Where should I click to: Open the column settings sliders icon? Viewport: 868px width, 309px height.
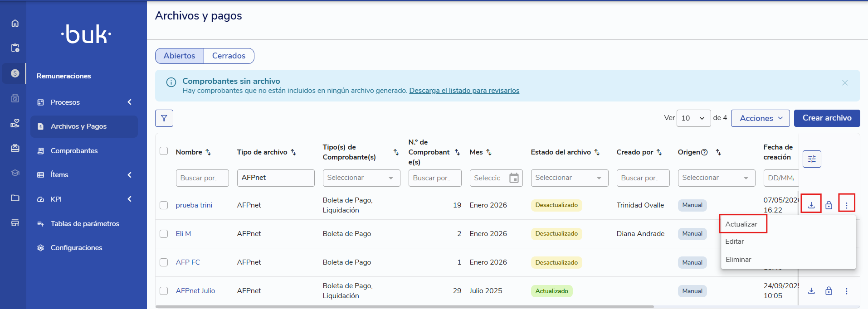tap(812, 159)
